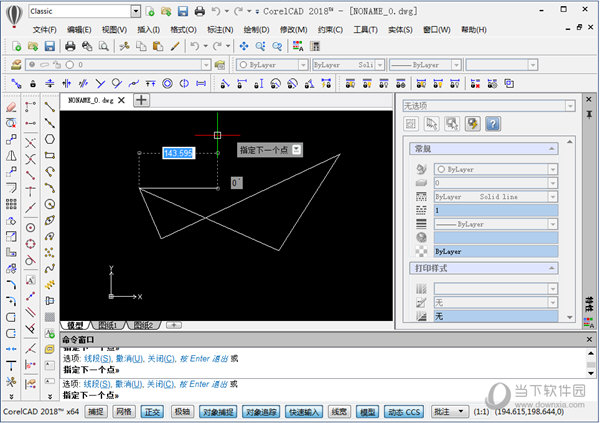Toggle 正交 ortho mode in status bar

coord(152,411)
